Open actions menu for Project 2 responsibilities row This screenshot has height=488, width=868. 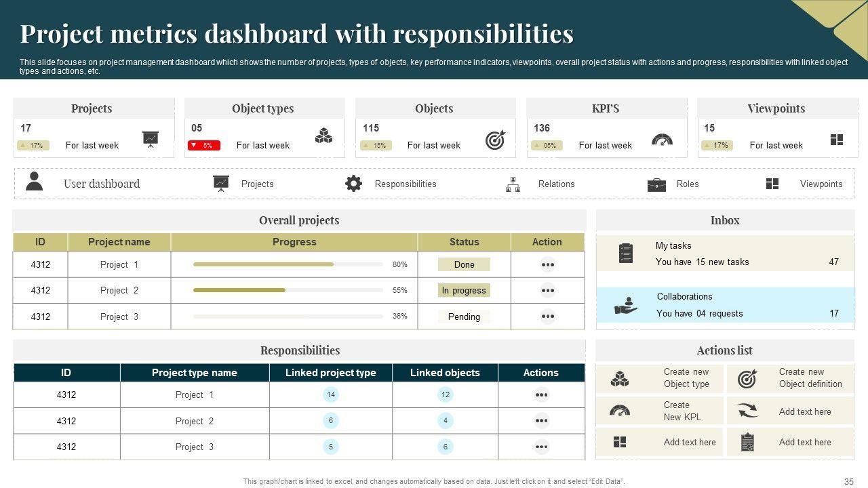coord(541,421)
